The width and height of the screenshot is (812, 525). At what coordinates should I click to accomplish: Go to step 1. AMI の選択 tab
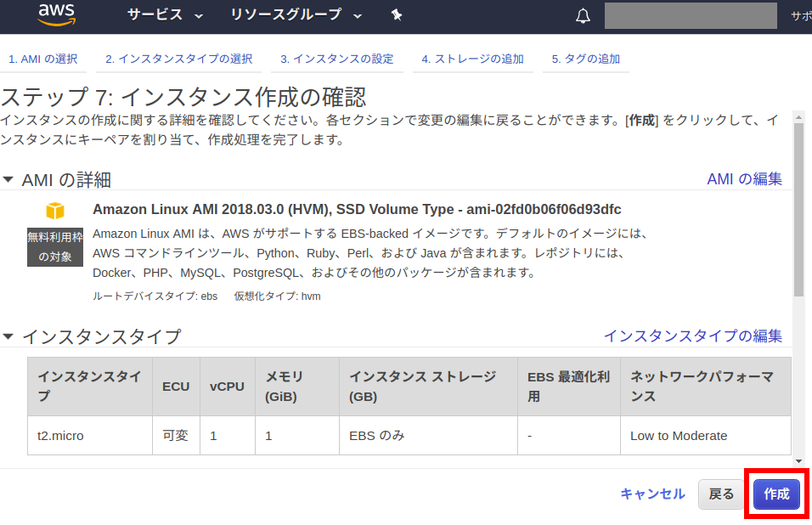click(x=43, y=59)
